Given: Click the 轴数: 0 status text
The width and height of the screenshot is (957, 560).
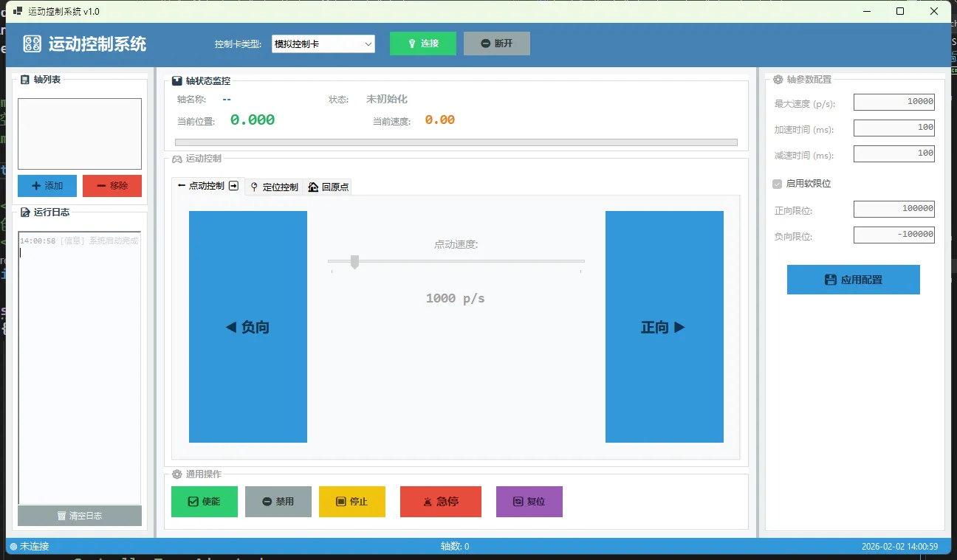Looking at the screenshot, I should 455,547.
